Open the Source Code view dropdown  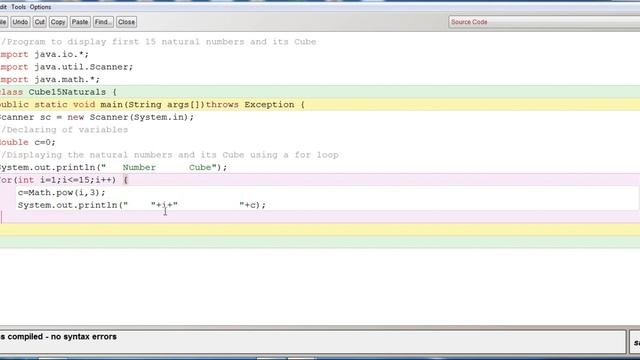(x=544, y=22)
